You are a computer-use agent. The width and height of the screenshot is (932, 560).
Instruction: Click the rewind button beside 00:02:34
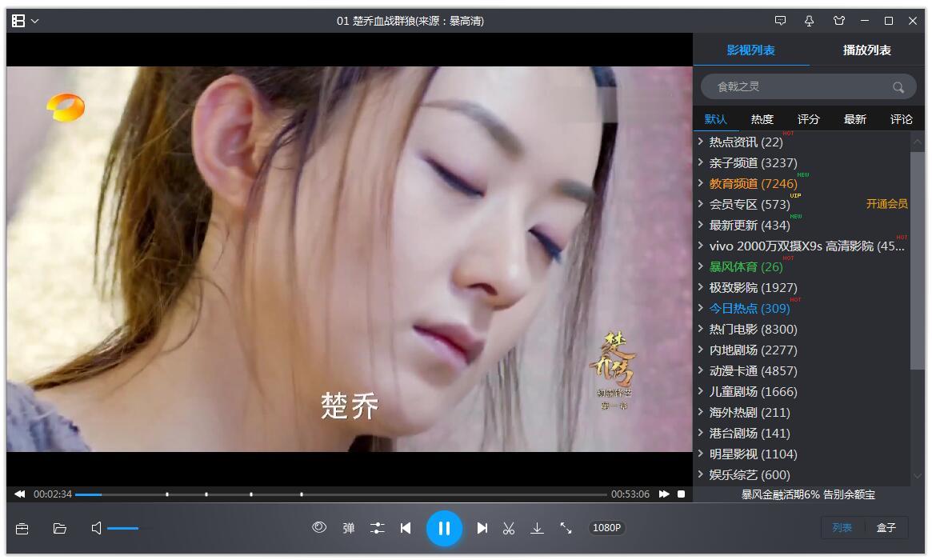pos(20,494)
